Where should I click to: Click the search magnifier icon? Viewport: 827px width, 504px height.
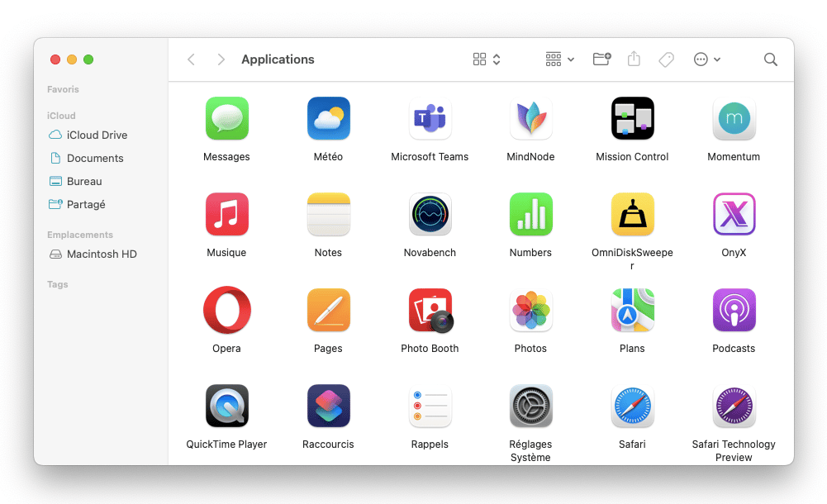tap(770, 59)
